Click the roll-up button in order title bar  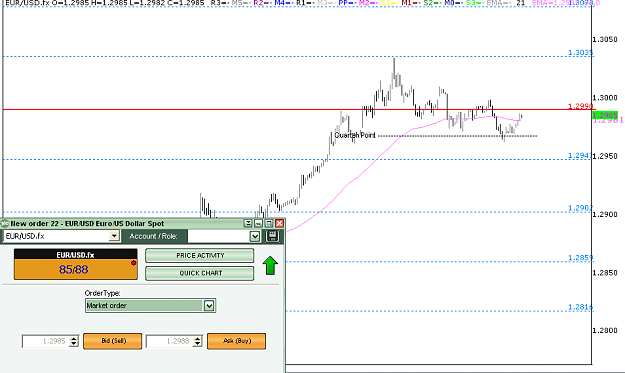[248, 224]
